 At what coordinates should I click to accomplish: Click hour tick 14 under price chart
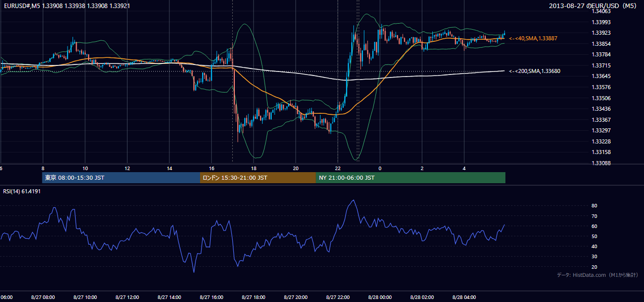[169, 168]
